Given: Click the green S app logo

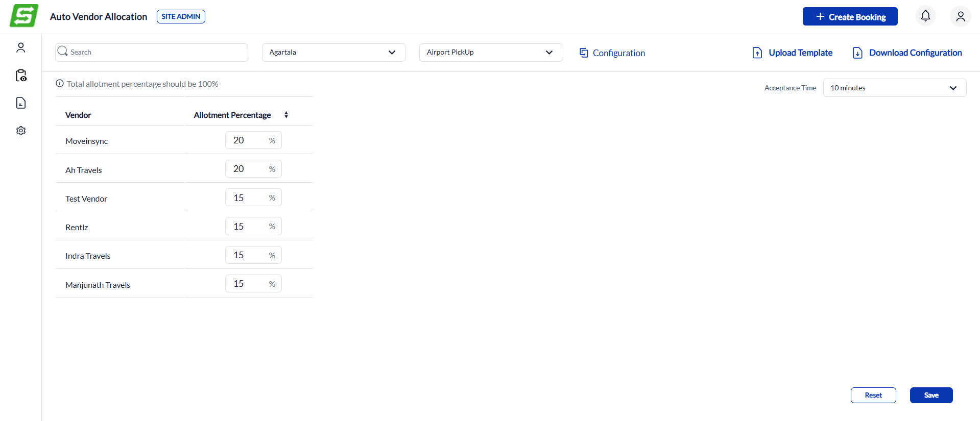Looking at the screenshot, I should [24, 16].
